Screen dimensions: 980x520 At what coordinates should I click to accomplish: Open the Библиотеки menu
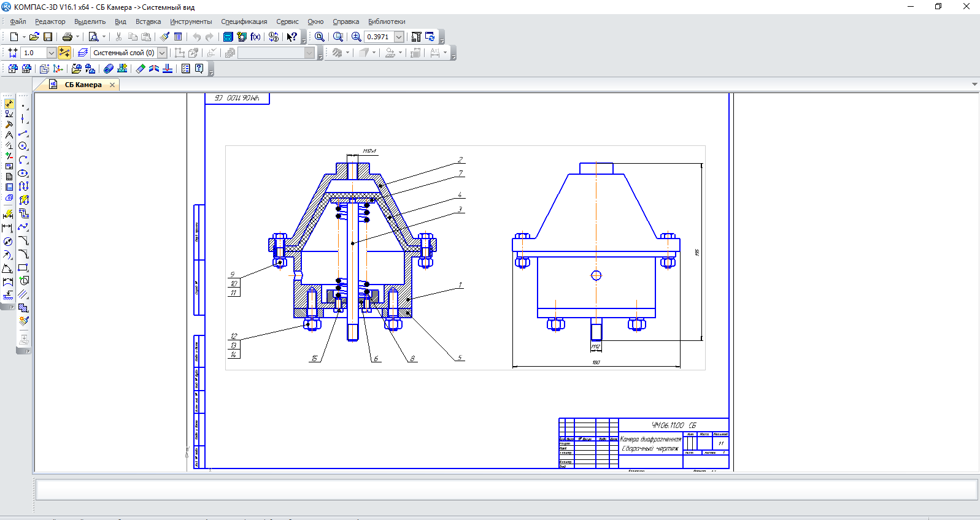[387, 21]
